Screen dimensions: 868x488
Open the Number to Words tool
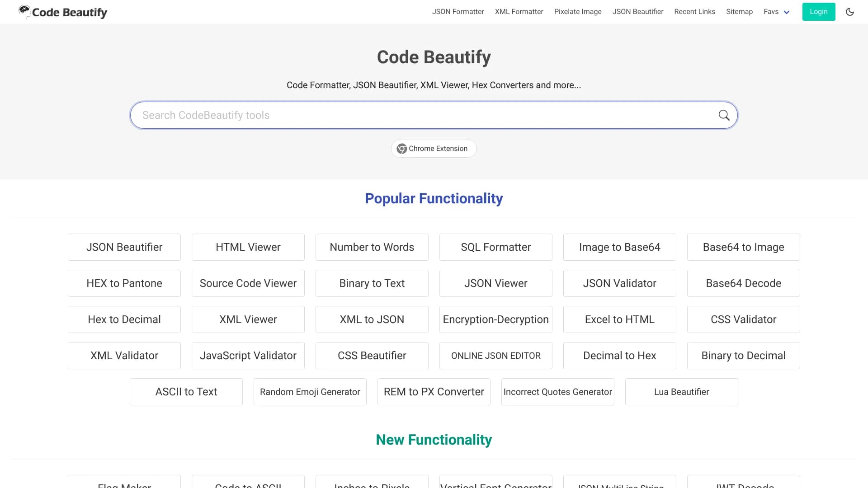372,247
